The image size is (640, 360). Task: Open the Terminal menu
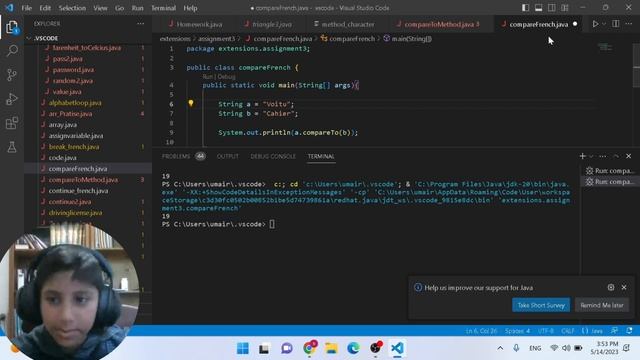coord(163,8)
